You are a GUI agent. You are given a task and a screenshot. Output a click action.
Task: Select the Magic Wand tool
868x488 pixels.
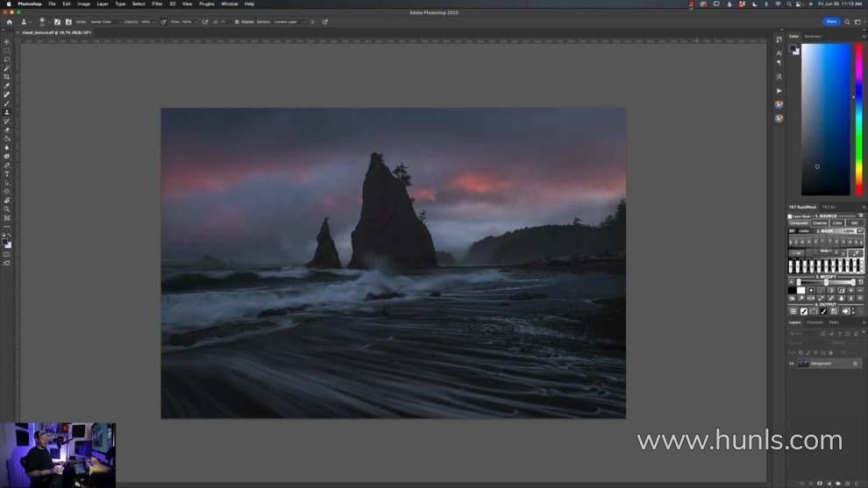tap(7, 68)
